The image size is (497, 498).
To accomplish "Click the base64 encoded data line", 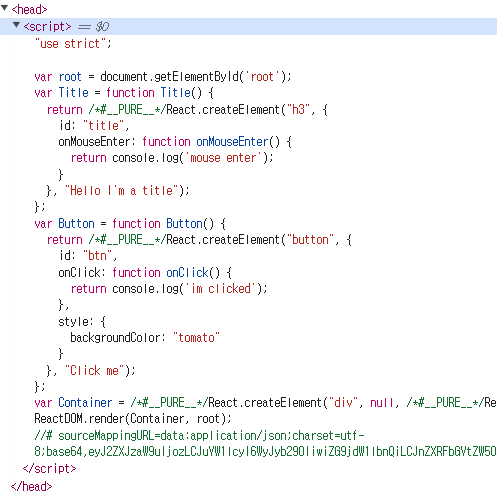I will [x=265, y=452].
